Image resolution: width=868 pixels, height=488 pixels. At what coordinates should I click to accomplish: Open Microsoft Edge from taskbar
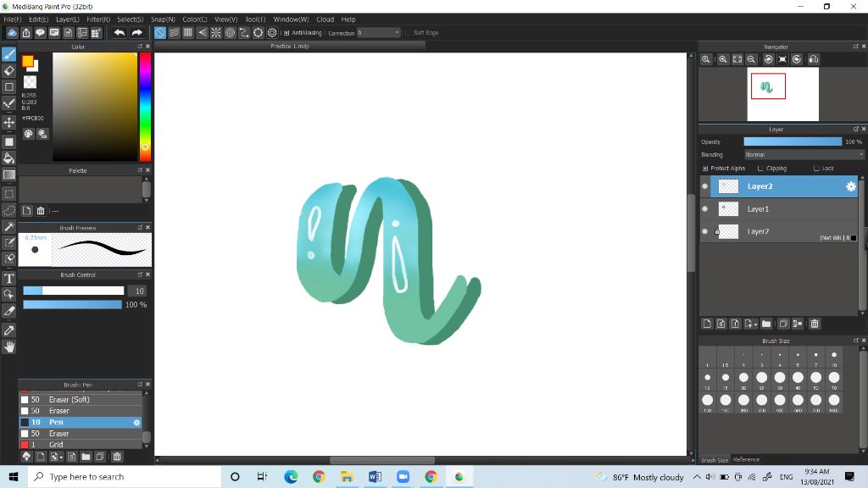[291, 476]
